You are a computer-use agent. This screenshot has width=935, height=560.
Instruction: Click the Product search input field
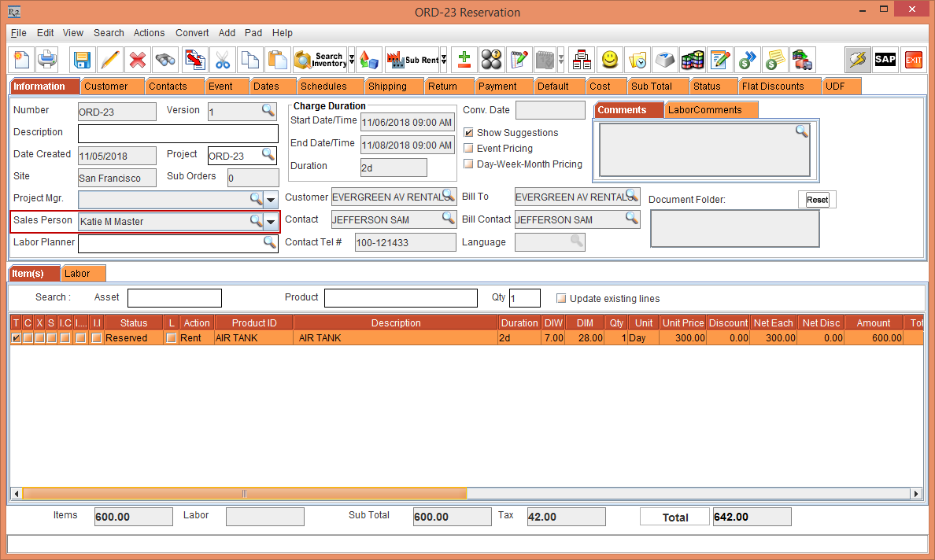click(x=401, y=298)
